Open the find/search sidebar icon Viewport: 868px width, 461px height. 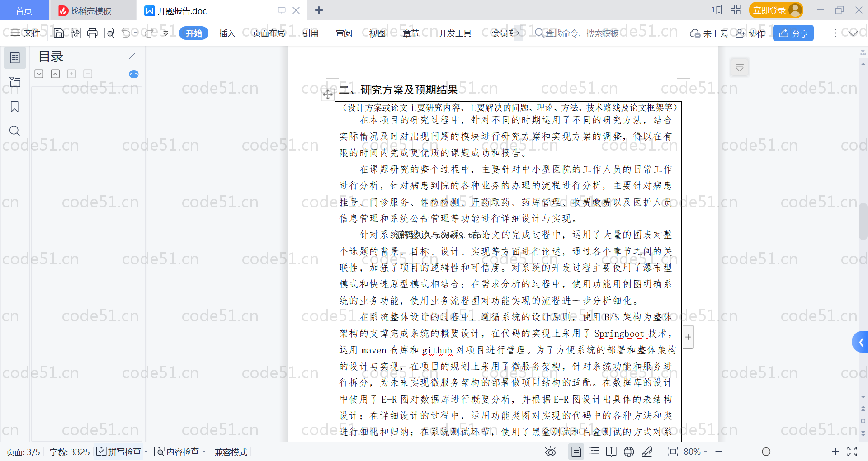point(15,131)
